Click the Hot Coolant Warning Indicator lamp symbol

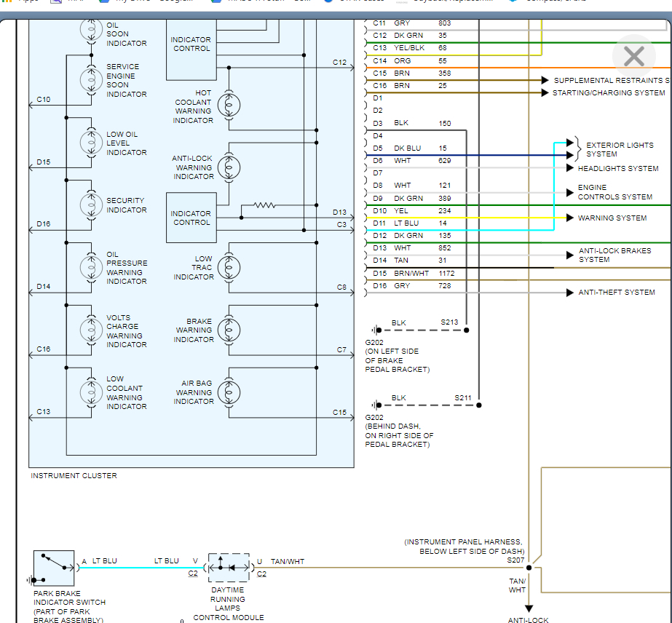click(229, 106)
